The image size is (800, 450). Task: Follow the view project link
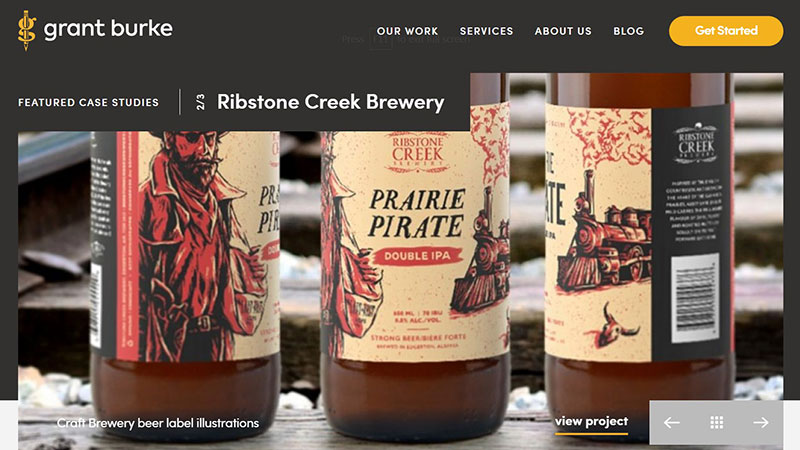click(591, 422)
